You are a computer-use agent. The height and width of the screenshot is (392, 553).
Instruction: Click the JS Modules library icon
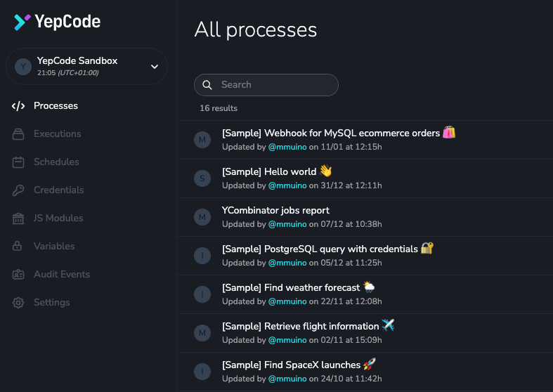[x=18, y=218]
